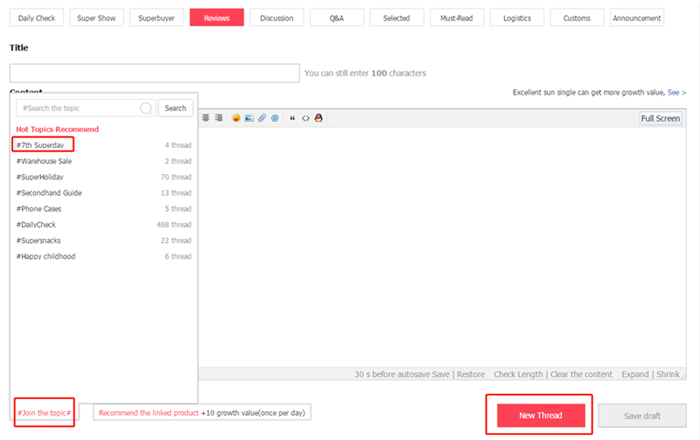Open the #Join the topic# selector

coord(44,413)
